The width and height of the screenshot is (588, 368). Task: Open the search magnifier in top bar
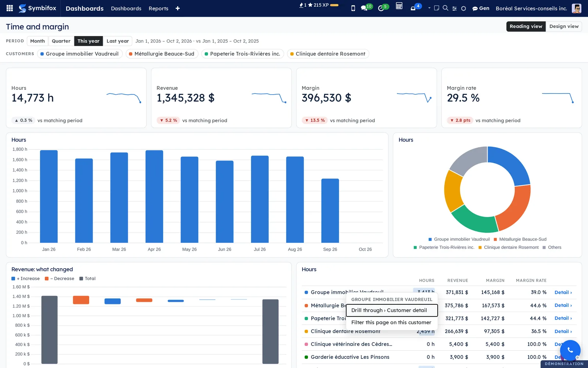pyautogui.click(x=445, y=8)
